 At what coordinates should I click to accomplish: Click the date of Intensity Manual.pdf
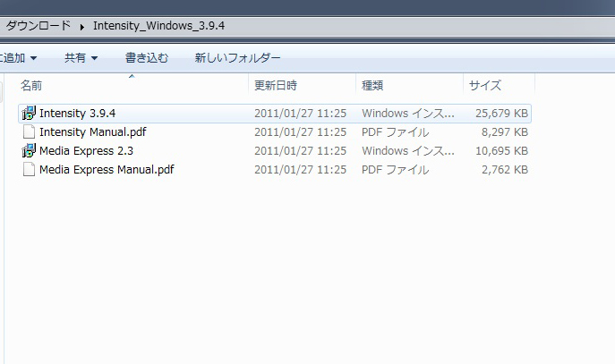click(x=301, y=132)
